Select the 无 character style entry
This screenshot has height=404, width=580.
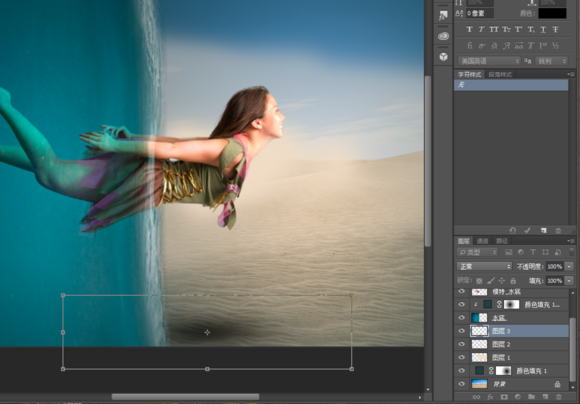pyautogui.click(x=511, y=85)
